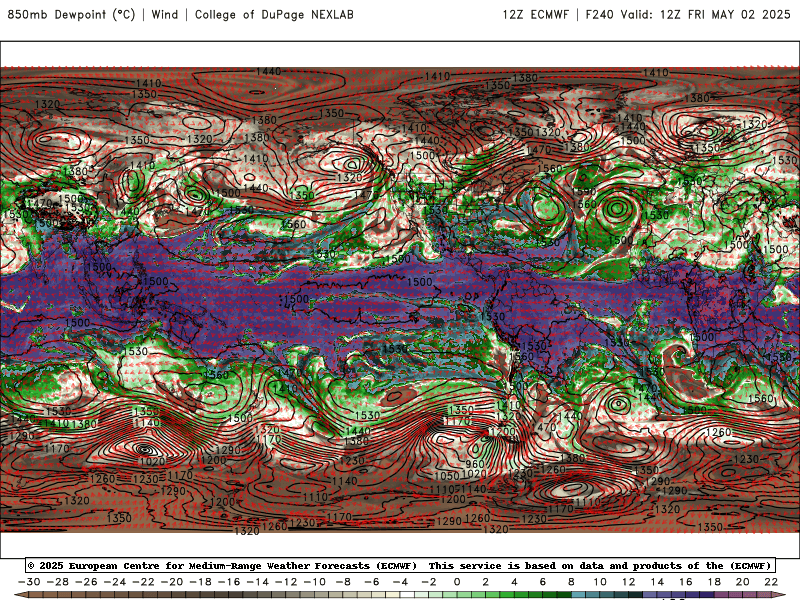
Task: Click the -10 value on the color scale
Action: point(315,582)
